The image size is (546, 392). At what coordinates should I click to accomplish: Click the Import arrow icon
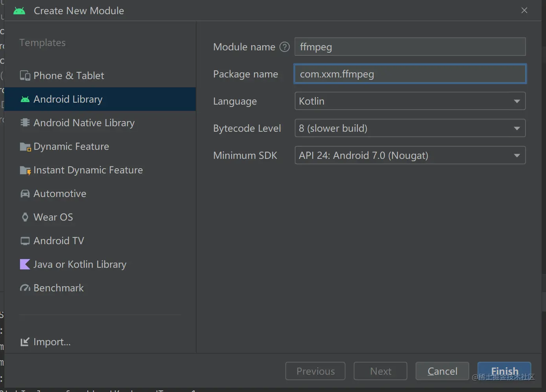tap(25, 342)
